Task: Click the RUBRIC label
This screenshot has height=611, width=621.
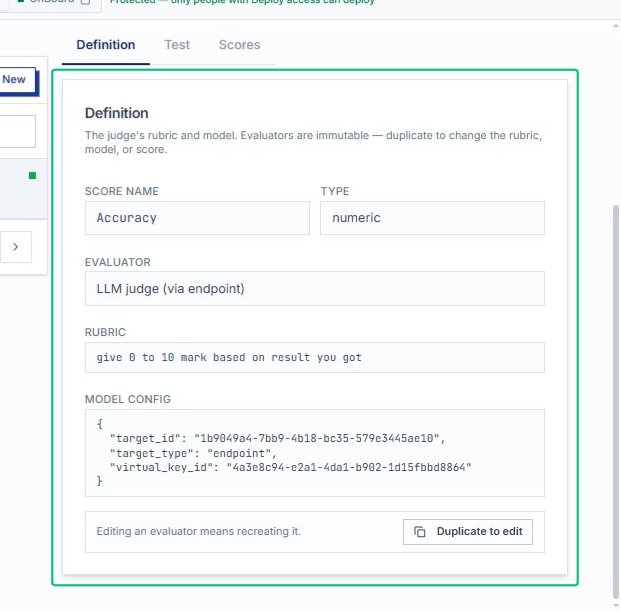Action: click(105, 332)
